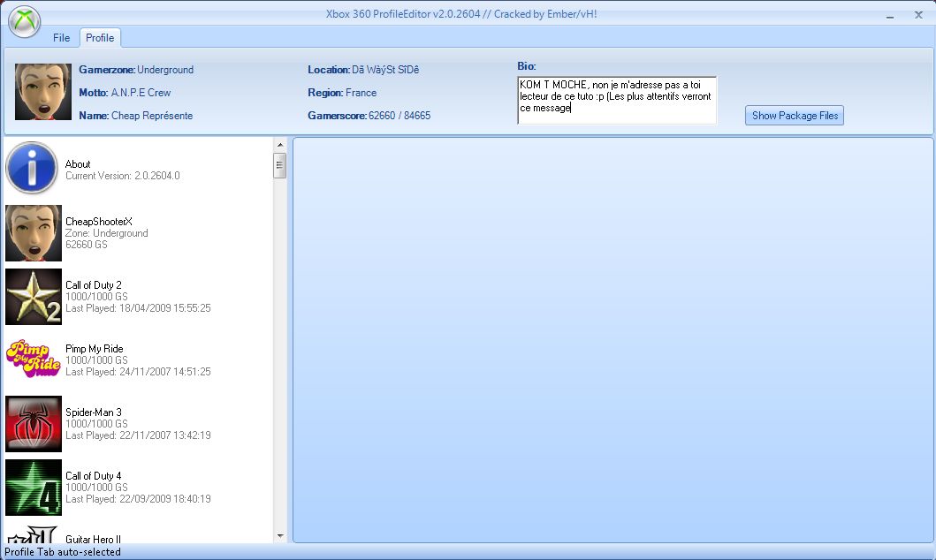Click Last Played 24/11/2007 14:51:25 text
The image size is (936, 560).
tap(138, 372)
